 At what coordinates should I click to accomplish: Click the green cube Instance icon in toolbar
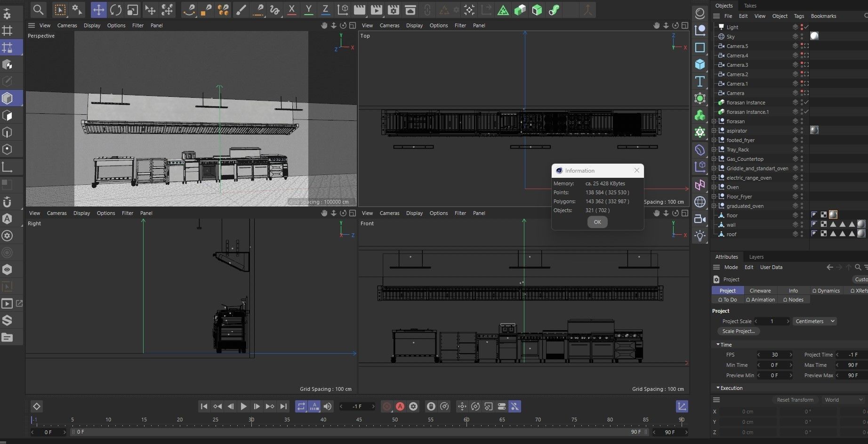(x=520, y=9)
